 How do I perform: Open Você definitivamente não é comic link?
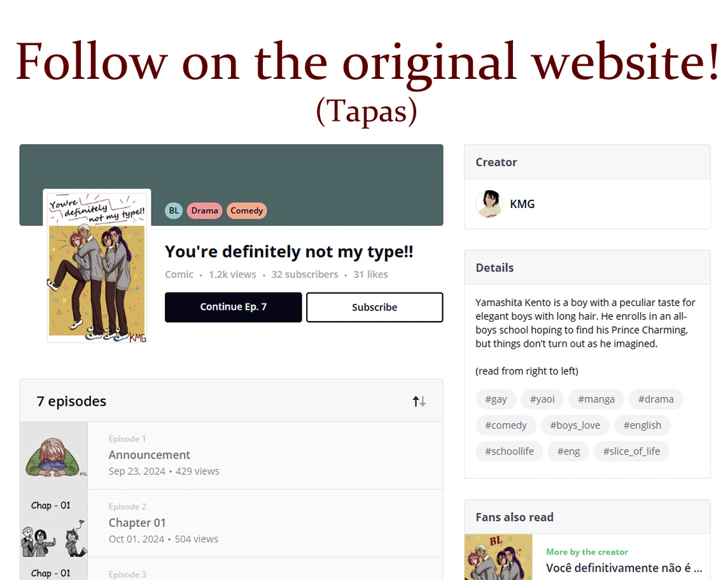tap(624, 568)
